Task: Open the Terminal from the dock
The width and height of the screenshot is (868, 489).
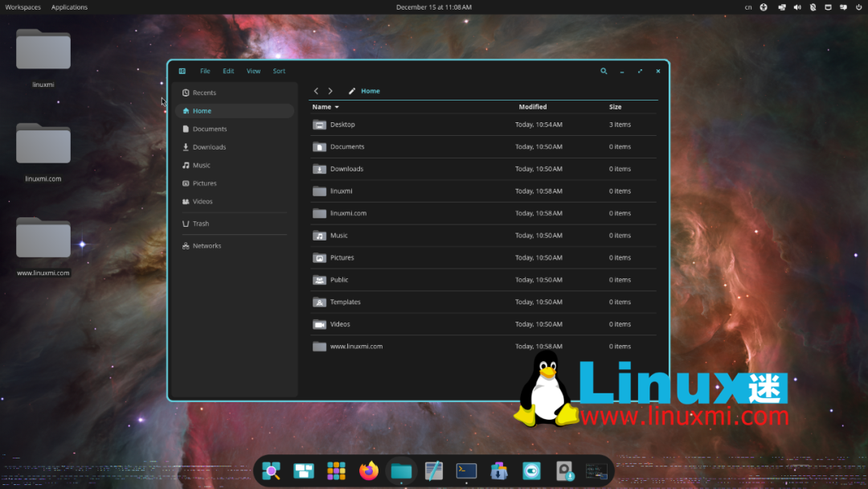Action: point(466,471)
